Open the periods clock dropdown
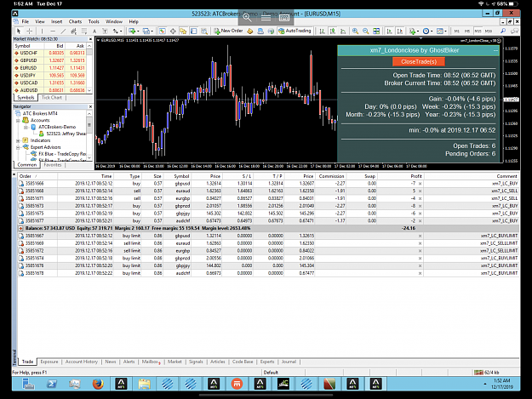 432,31
